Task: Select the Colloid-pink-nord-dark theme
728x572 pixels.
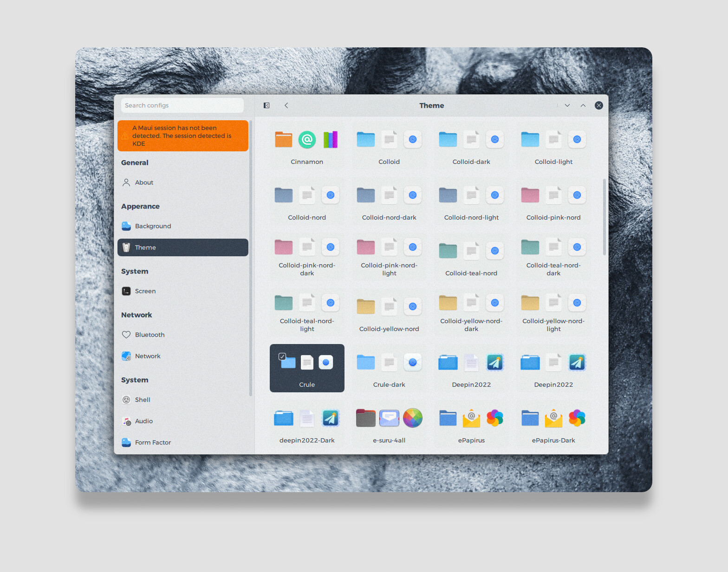Action: point(307,257)
